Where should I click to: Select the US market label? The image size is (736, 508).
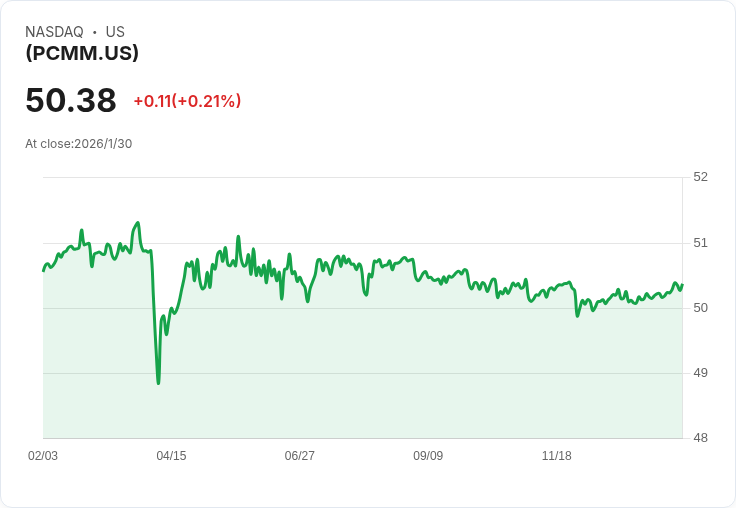click(115, 32)
